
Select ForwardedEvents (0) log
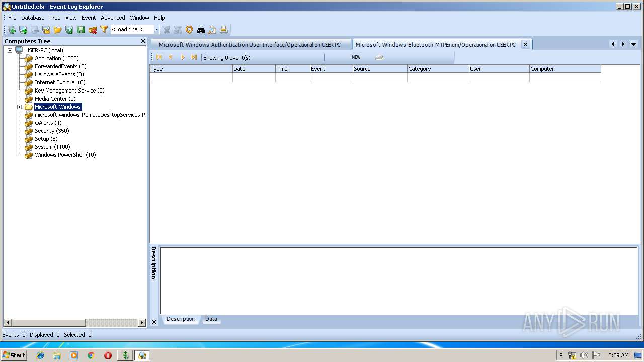60,66
